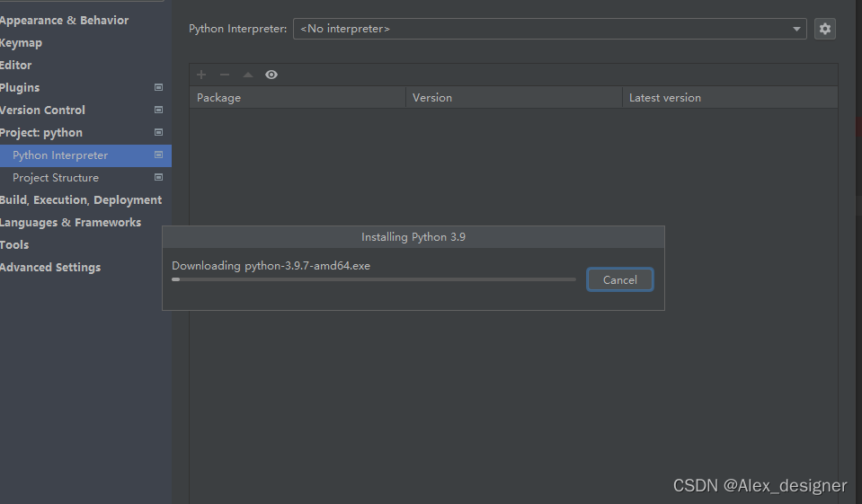Screen dimensions: 862x504
Task: Click the Downloading python-3.9.7-amd64.exe text
Action: click(x=271, y=265)
